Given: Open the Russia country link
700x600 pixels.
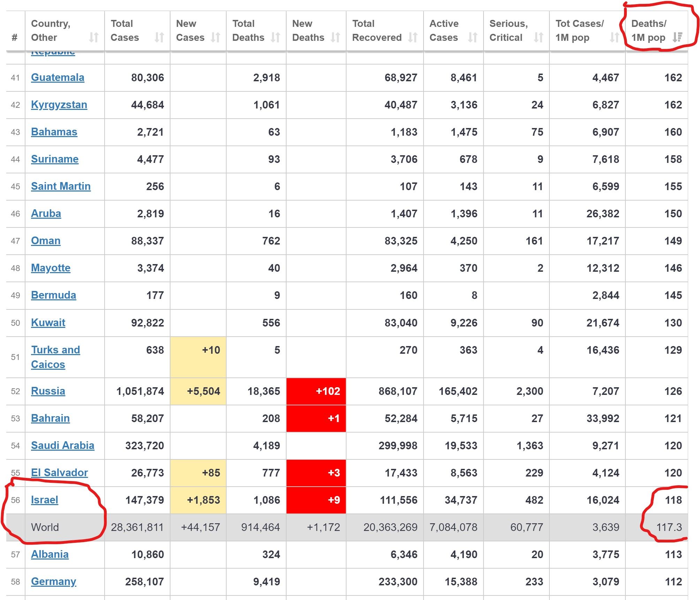Looking at the screenshot, I should pyautogui.click(x=48, y=391).
